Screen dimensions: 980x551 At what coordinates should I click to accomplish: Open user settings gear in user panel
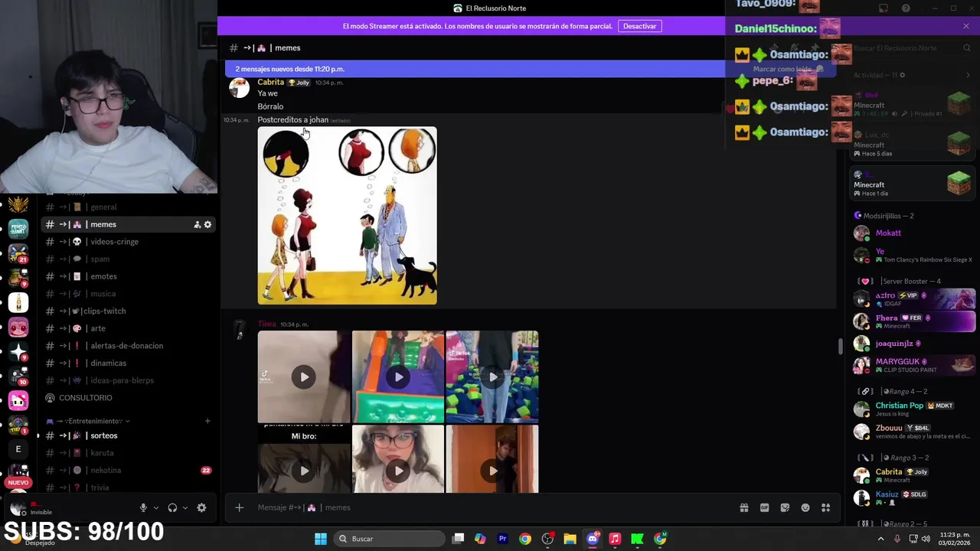tap(201, 507)
